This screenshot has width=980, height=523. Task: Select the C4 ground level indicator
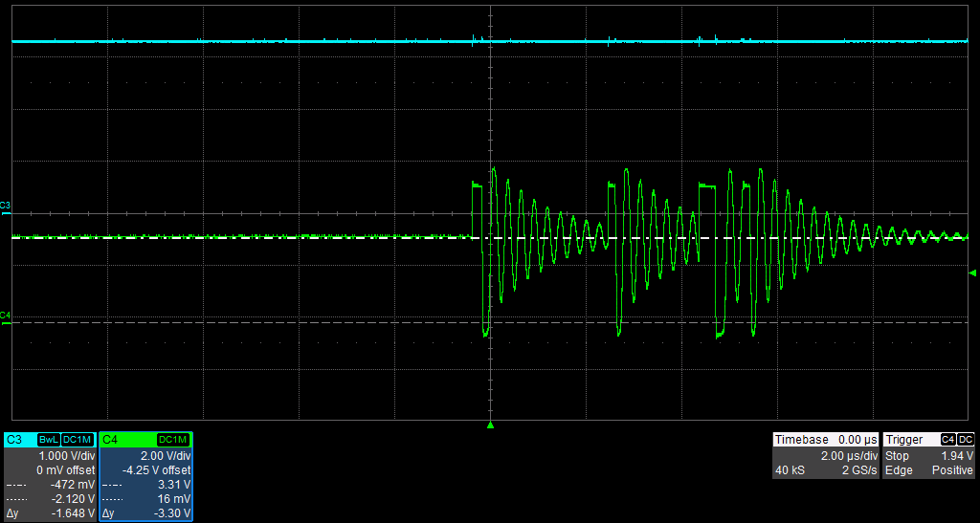point(5,319)
